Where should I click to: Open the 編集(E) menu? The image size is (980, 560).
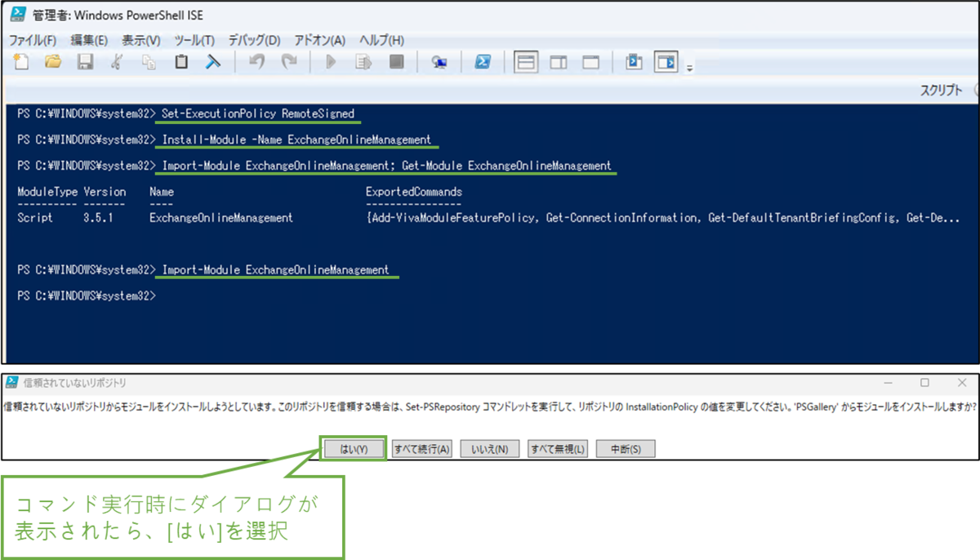coord(89,40)
